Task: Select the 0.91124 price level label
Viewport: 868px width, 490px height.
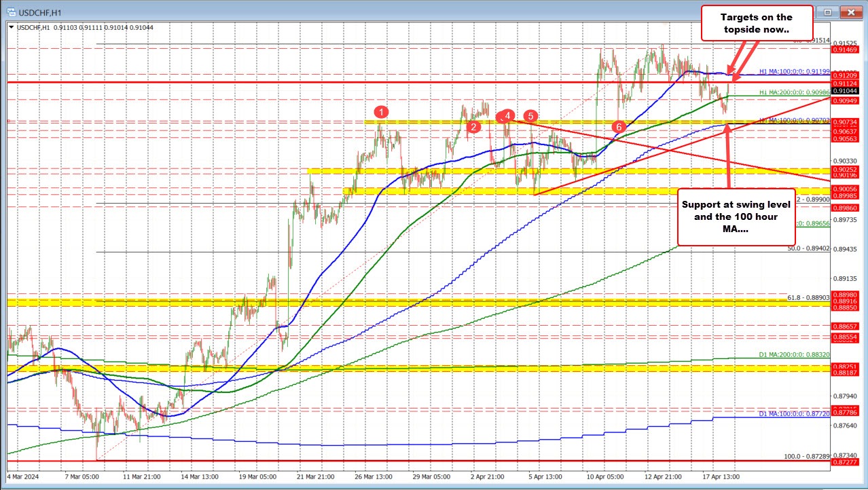Action: point(844,83)
